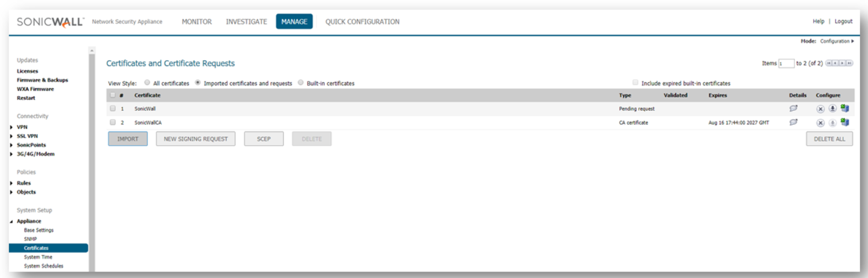
Task: Open SNMP under Appliance
Action: point(30,239)
